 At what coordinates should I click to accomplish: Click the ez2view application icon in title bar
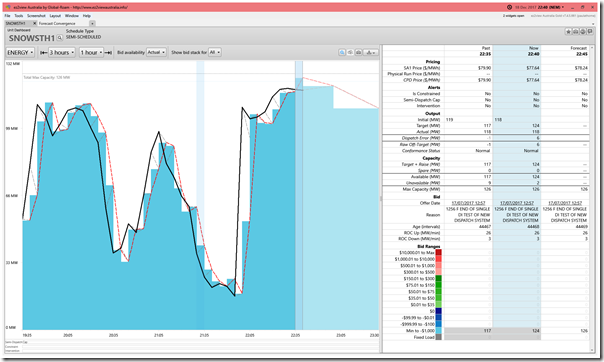coord(8,7)
